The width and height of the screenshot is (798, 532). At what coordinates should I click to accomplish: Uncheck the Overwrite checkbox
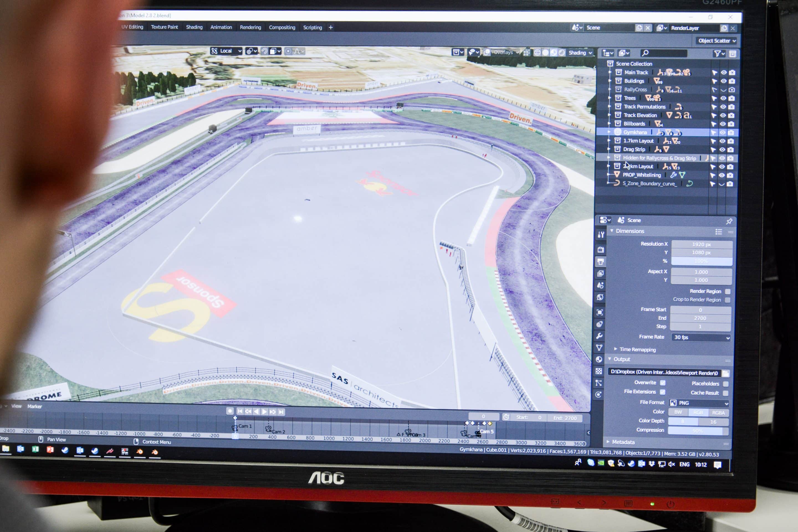663,383
